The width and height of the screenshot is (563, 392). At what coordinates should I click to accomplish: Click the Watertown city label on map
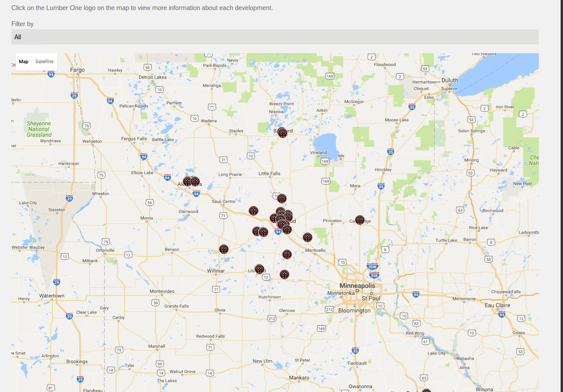coord(52,296)
